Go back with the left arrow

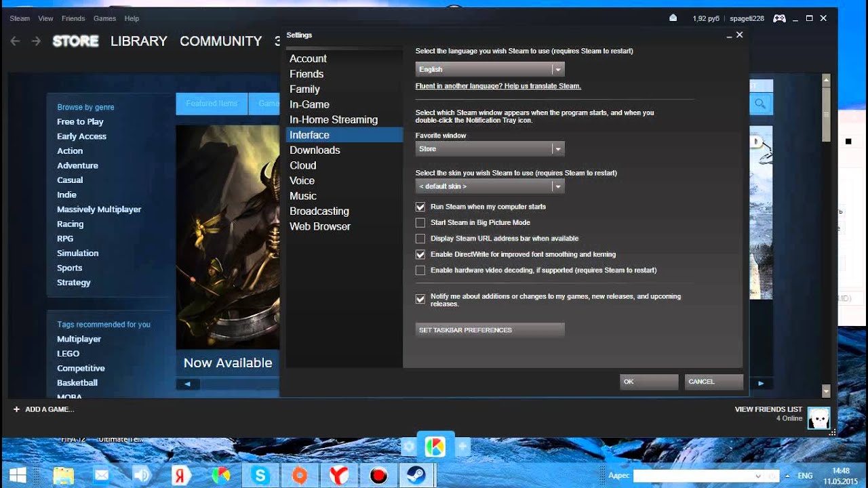15,41
